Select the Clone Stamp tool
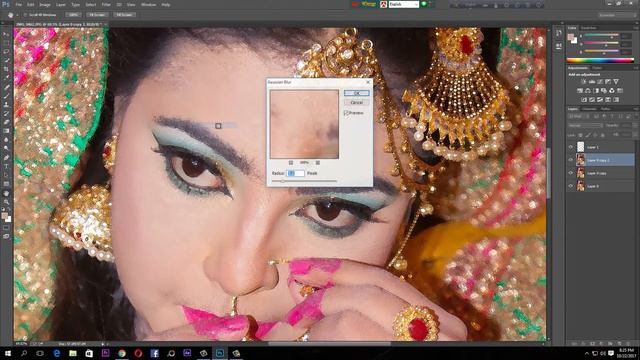This screenshot has width=640, height=360. pos(6,104)
